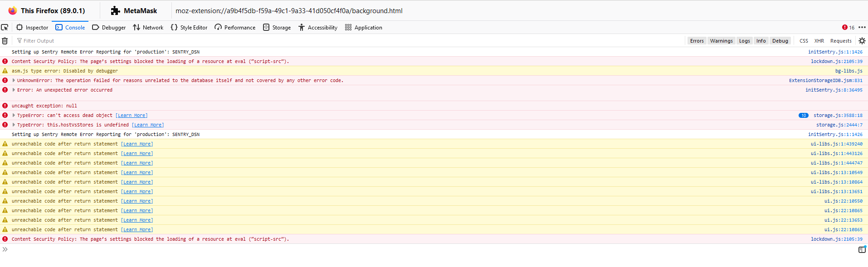Toggle the Debug filter
Image resolution: width=868 pixels, height=267 pixels.
click(x=780, y=41)
